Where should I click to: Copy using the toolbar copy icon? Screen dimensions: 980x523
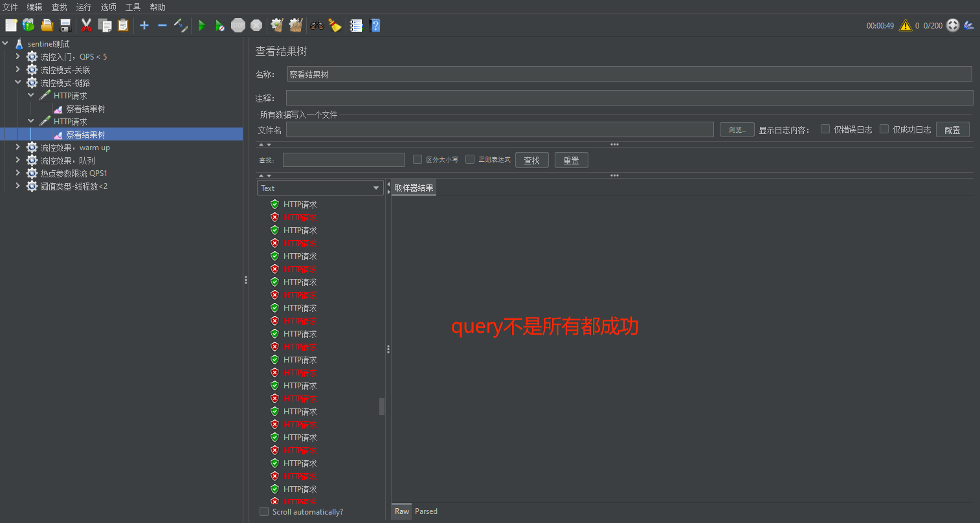[x=105, y=25]
